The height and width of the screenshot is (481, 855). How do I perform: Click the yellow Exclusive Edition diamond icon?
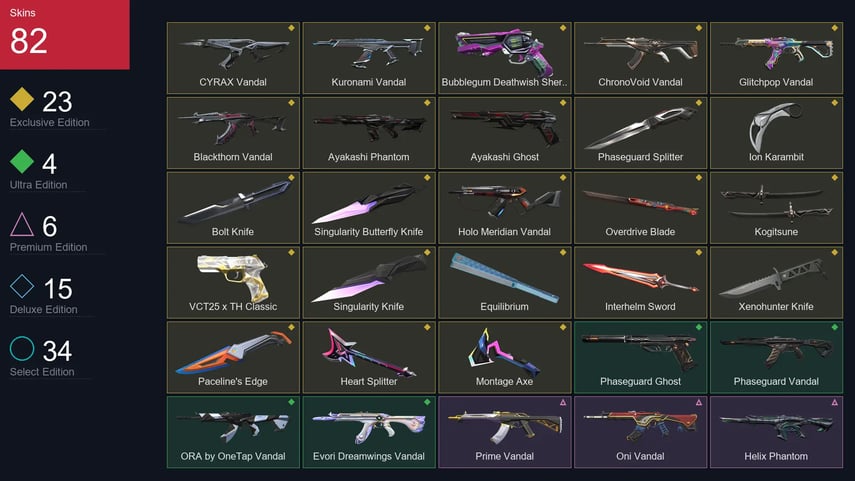pyautogui.click(x=22, y=99)
